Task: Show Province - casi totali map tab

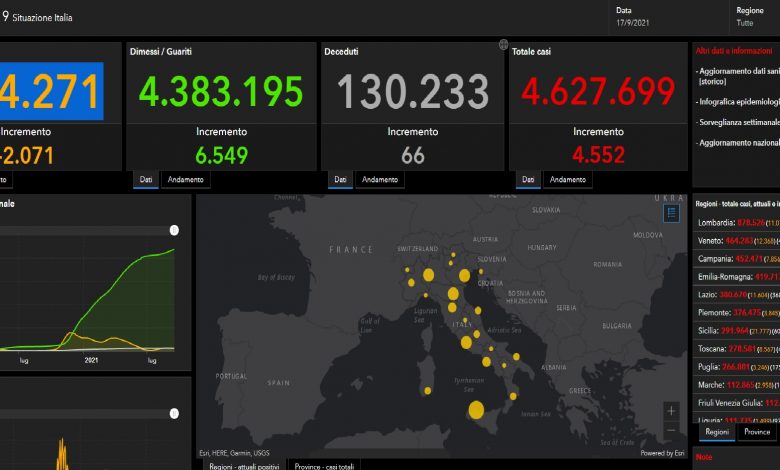Action: (x=324, y=465)
